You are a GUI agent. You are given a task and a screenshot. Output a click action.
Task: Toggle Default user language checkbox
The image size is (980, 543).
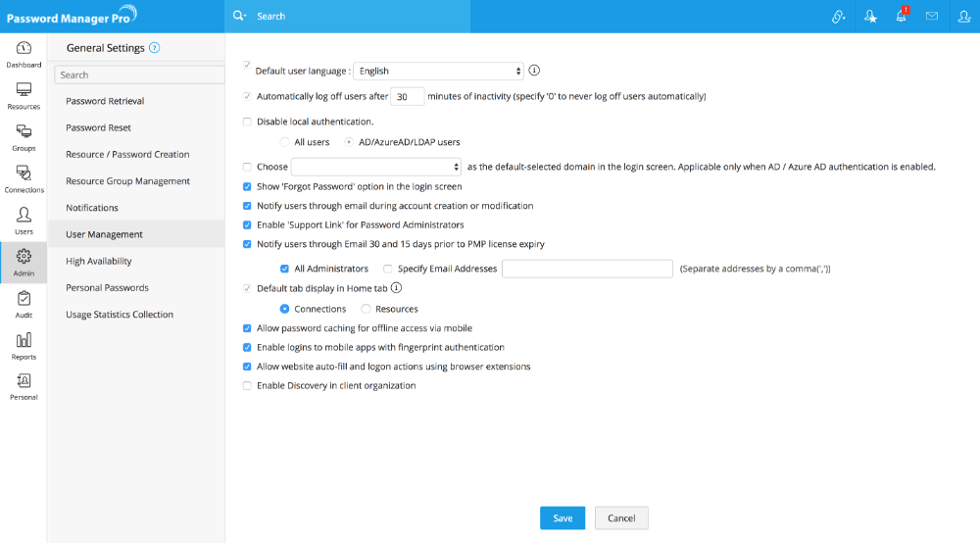pos(247,65)
